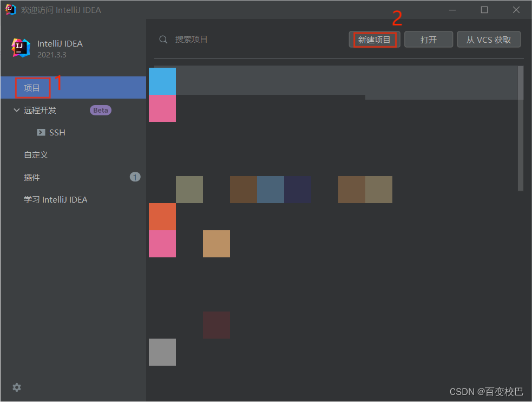Viewport: 532px width, 402px height.
Task: Open the settings gear in sidebar
Action: pos(17,387)
